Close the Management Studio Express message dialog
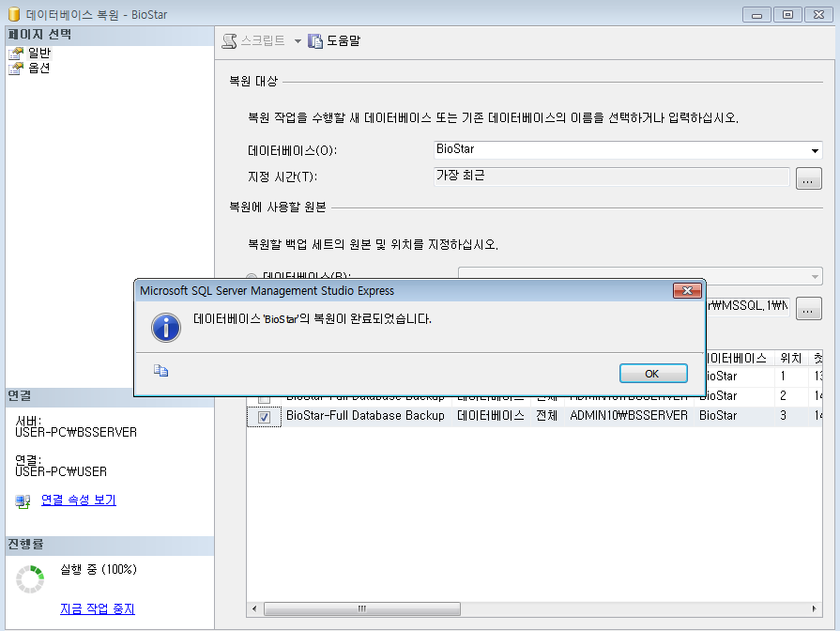Image resolution: width=840 pixels, height=631 pixels. coord(687,290)
